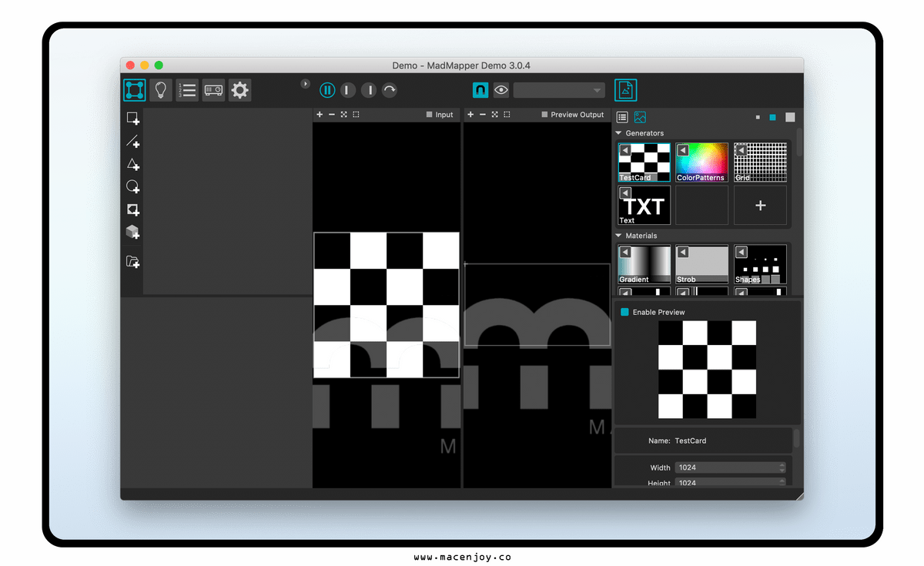This screenshot has height=566, width=924.
Task: Click the Width field stepper arrows
Action: [782, 467]
